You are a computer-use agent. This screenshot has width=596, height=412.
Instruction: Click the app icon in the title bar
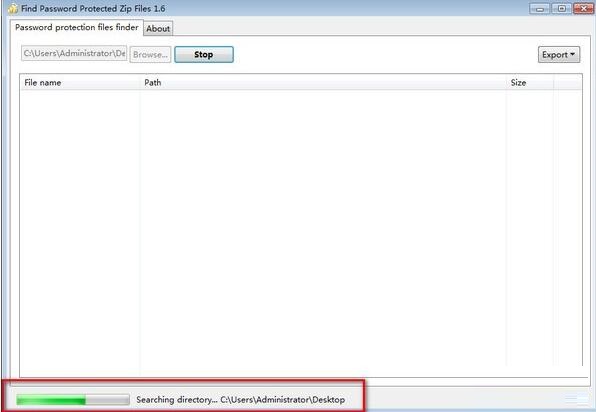coord(13,8)
